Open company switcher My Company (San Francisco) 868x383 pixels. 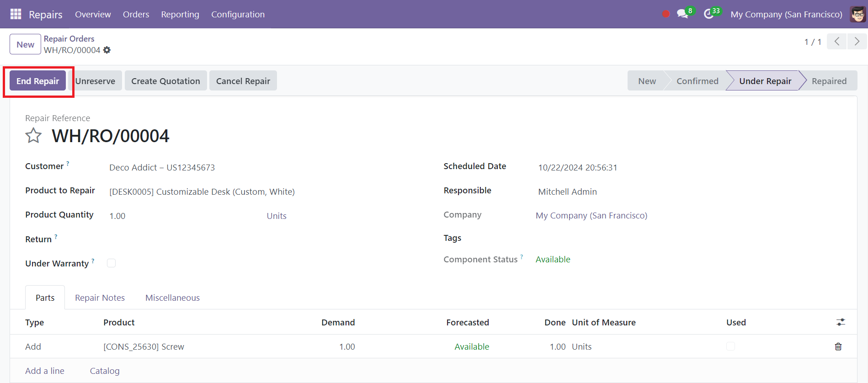click(786, 14)
